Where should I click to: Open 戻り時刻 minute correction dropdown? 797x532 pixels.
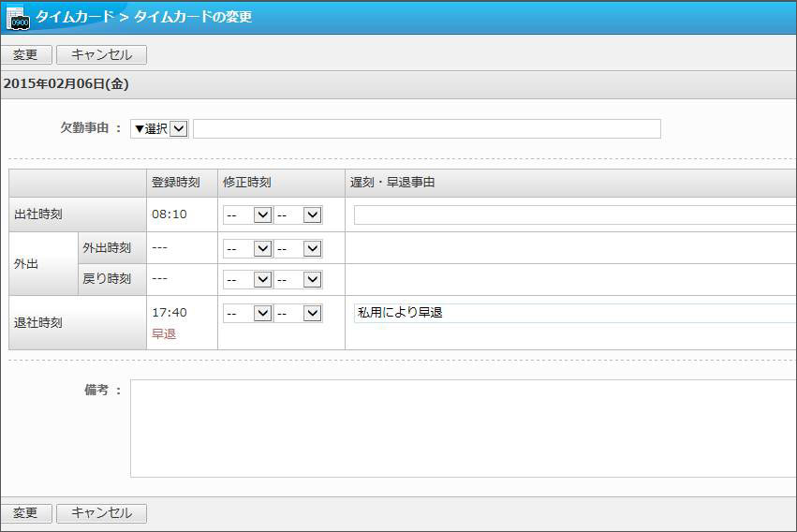pyautogui.click(x=298, y=279)
